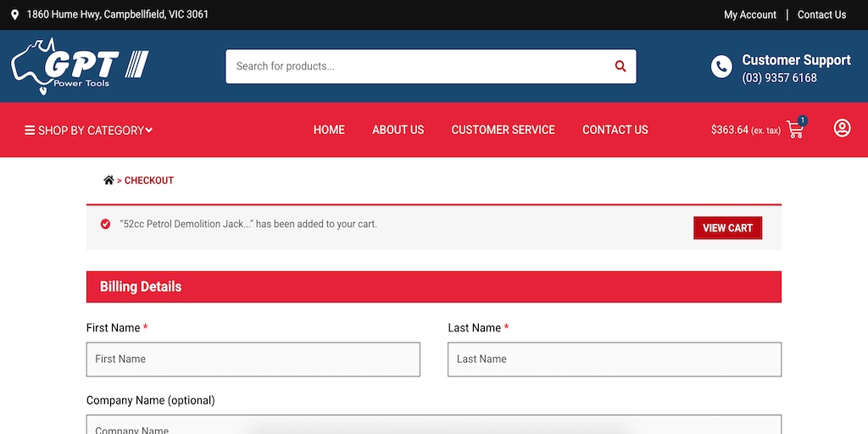Screen dimensions: 868x434
Task: Click the hamburger menu icon
Action: click(x=30, y=131)
